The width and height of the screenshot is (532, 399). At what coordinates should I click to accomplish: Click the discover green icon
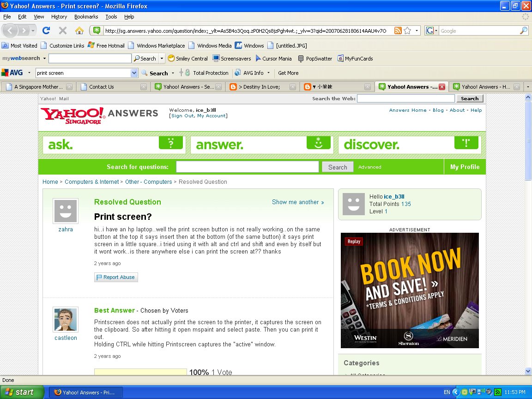tap(466, 143)
